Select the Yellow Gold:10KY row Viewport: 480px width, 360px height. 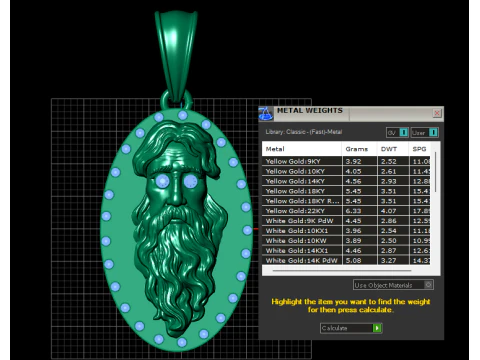(x=346, y=171)
